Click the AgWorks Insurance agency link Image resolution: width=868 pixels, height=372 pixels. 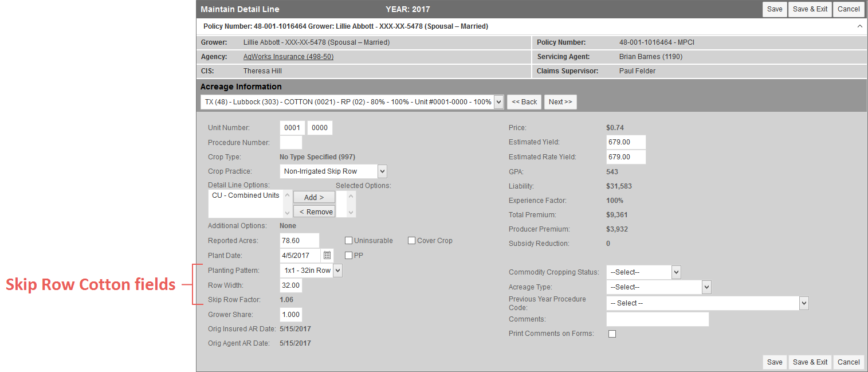(288, 57)
